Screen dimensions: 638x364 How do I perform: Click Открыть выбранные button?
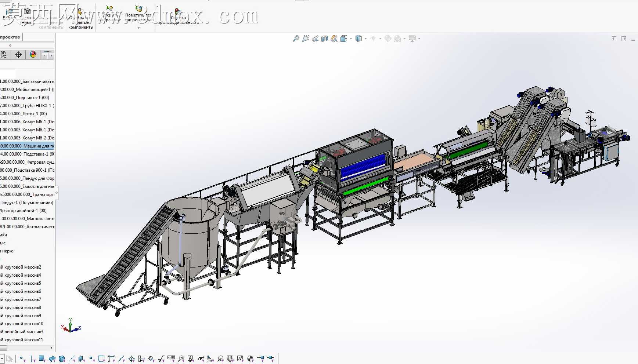click(x=109, y=14)
